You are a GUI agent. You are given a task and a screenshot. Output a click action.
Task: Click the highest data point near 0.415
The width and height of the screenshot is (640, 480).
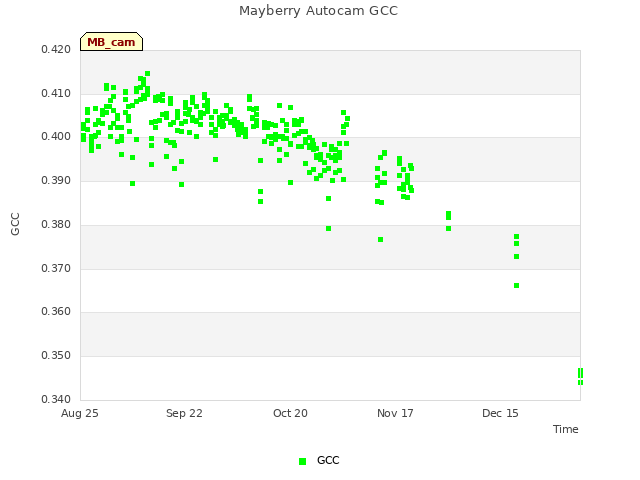[148, 74]
